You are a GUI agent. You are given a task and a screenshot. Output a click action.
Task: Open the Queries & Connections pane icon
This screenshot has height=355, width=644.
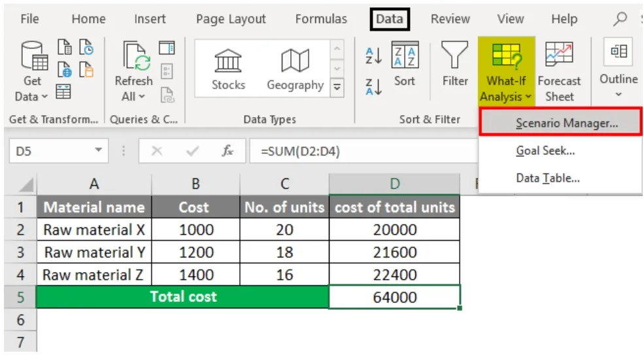(167, 48)
